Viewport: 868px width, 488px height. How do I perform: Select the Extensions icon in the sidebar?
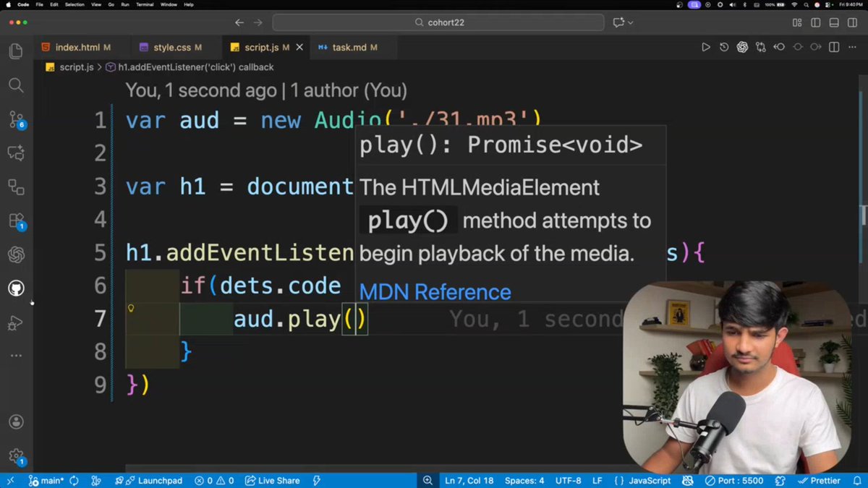[16, 221]
